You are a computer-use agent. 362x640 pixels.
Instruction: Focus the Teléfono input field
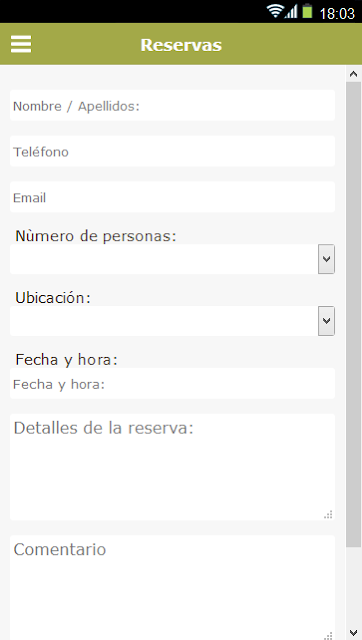point(172,151)
